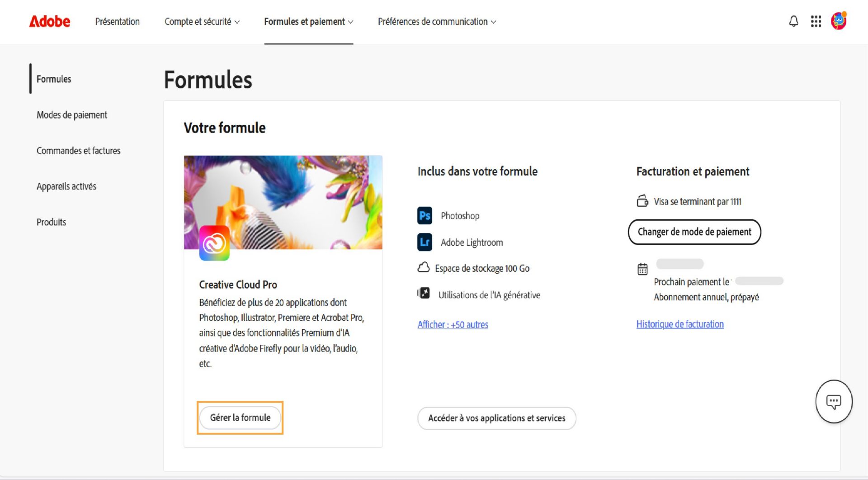Select the Adobe Lightroom icon
Viewport: 868px width, 480px height.
pos(424,242)
